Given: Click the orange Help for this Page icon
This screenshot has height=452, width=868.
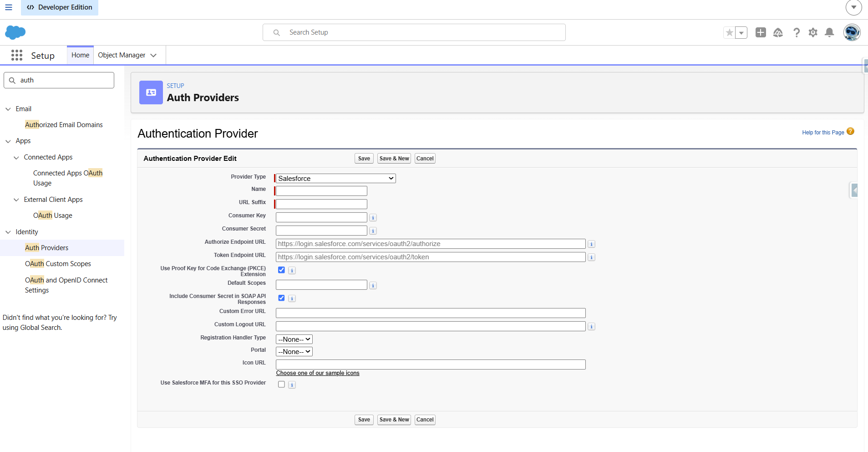Looking at the screenshot, I should coord(850,131).
